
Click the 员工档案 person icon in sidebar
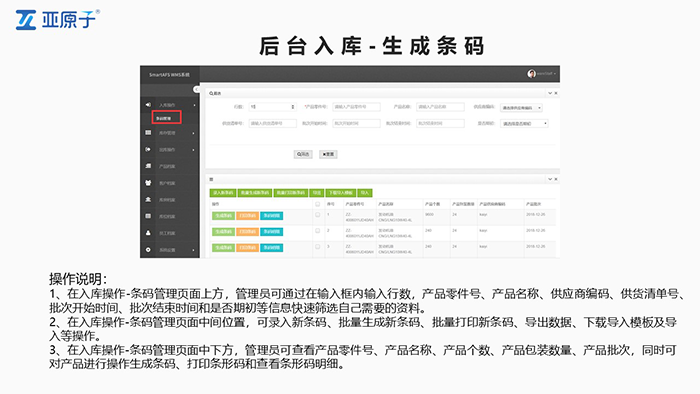(x=148, y=233)
